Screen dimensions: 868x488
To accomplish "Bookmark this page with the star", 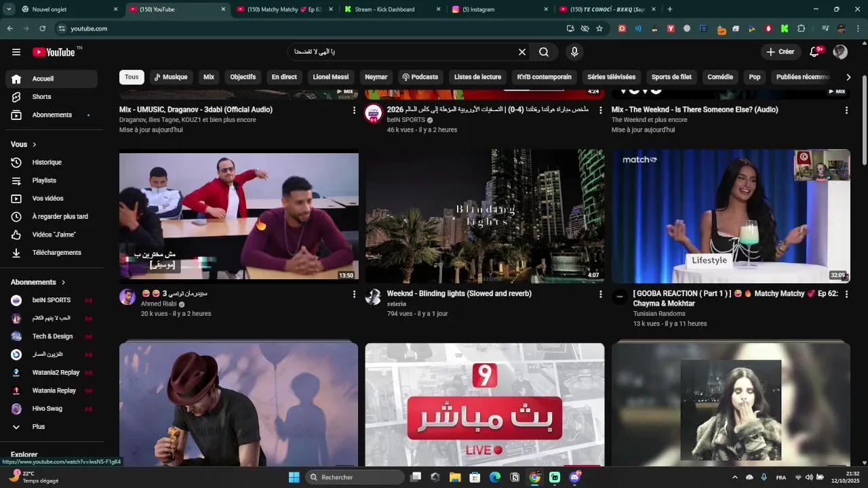I will point(599,28).
